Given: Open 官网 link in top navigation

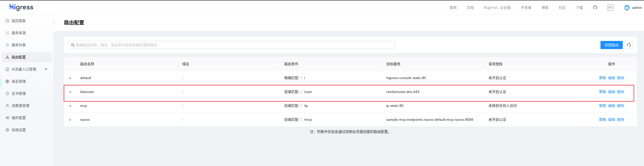Looking at the screenshot, I should pos(453,8).
